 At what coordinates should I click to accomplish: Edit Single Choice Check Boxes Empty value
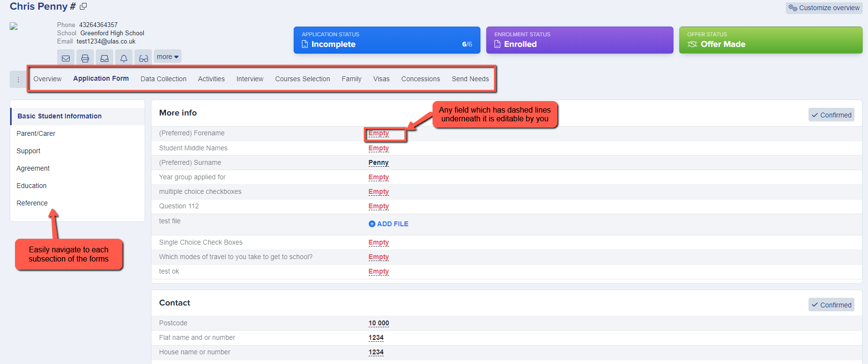378,243
